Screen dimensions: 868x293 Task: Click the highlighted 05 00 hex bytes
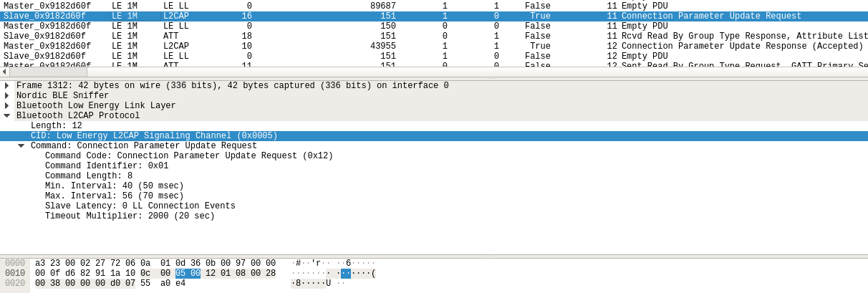(188, 274)
